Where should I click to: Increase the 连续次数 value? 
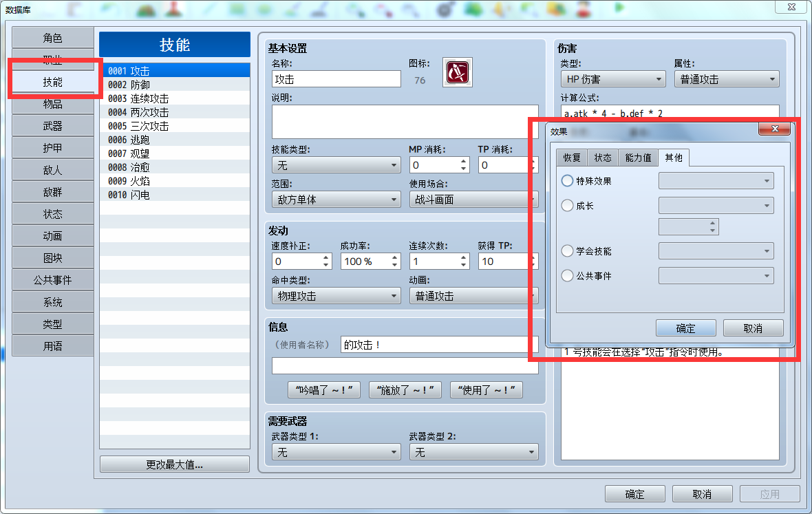(x=464, y=258)
